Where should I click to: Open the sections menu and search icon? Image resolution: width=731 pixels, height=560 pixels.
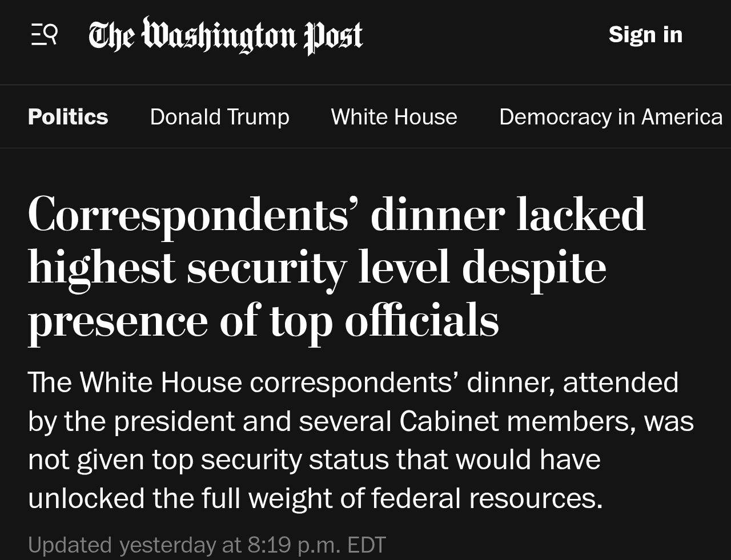[x=44, y=35]
